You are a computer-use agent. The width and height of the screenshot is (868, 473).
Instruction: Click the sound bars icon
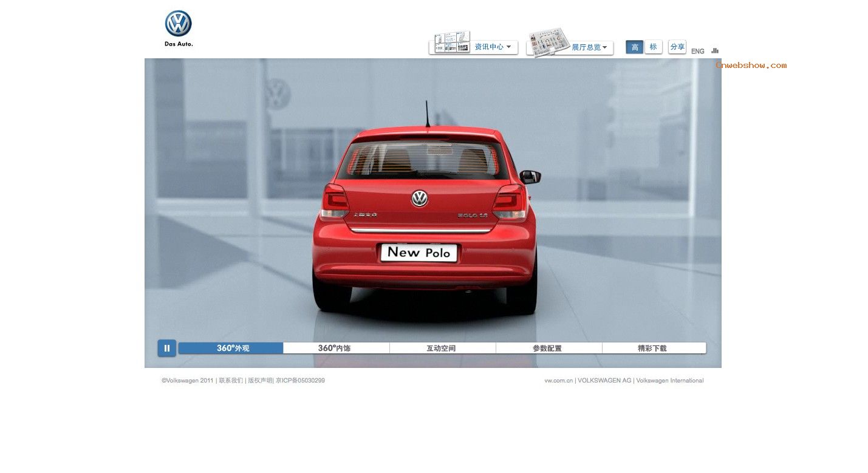pos(715,50)
